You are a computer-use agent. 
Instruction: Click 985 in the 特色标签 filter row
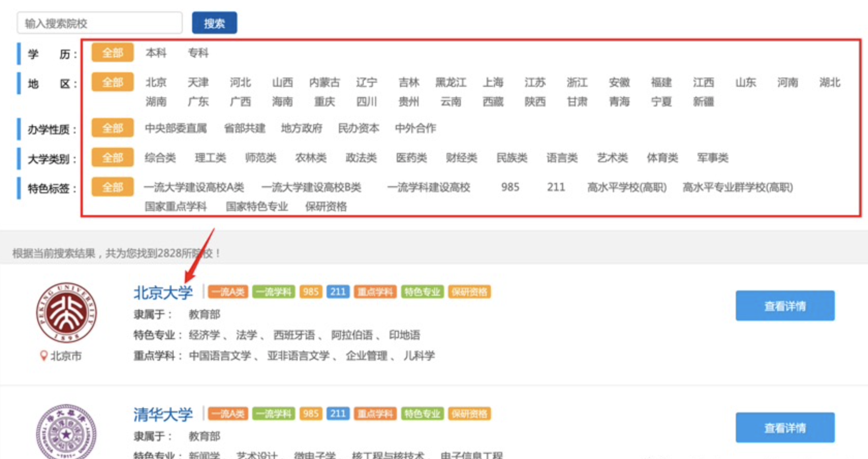[510, 187]
